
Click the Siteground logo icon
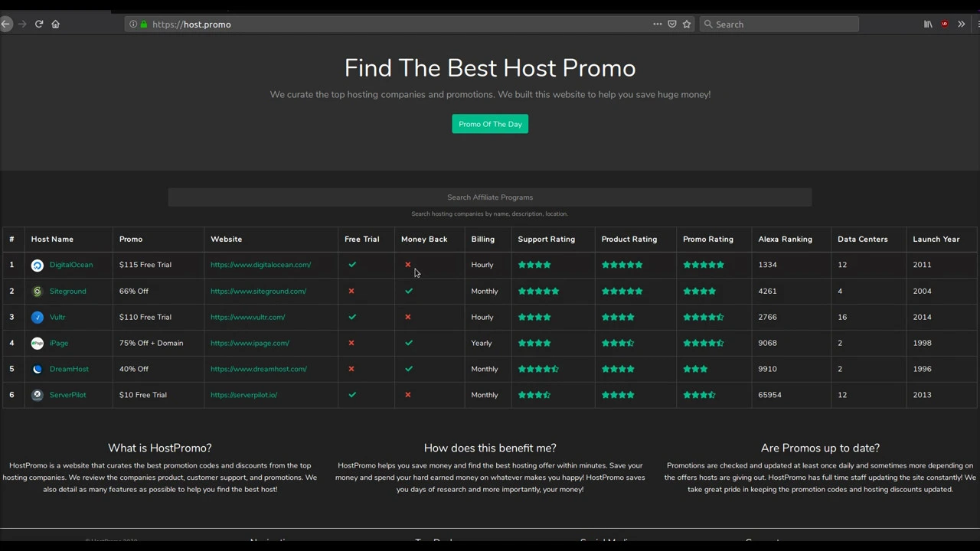pyautogui.click(x=38, y=292)
